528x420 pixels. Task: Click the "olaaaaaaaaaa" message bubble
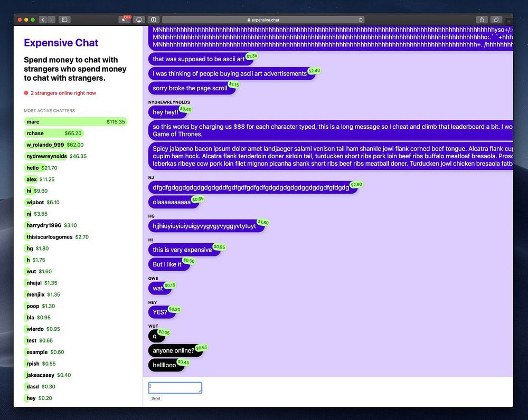(x=174, y=202)
